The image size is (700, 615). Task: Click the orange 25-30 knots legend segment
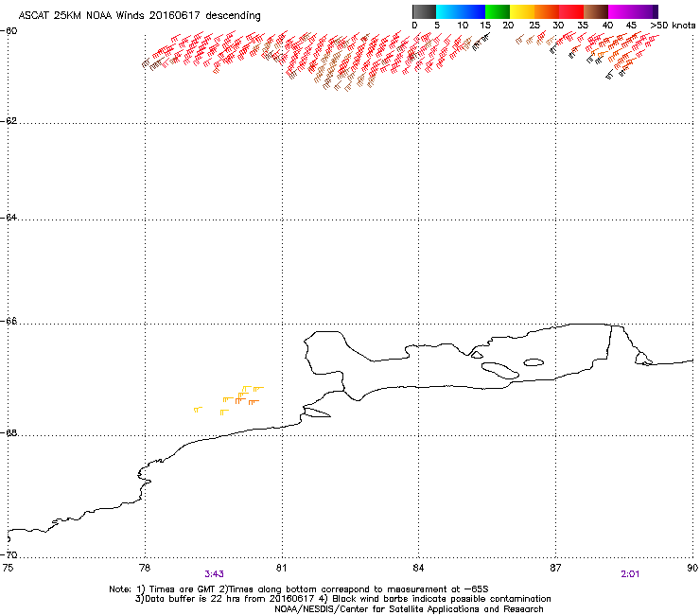pyautogui.click(x=547, y=11)
